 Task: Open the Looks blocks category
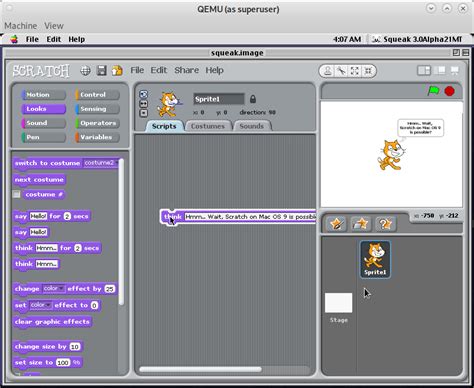44,109
